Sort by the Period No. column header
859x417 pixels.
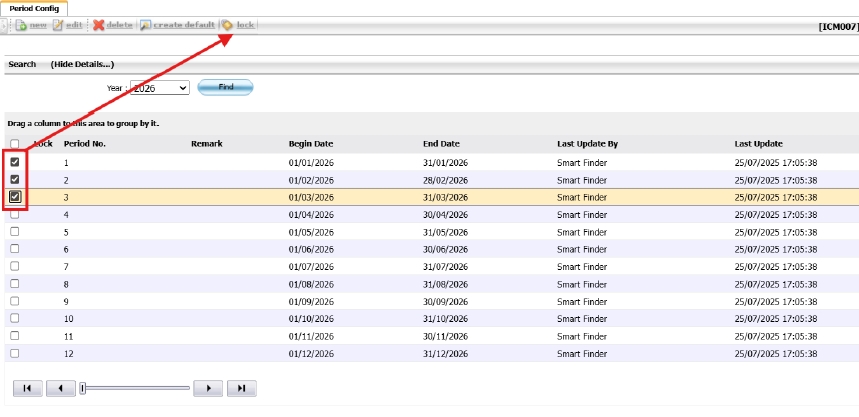click(85, 144)
